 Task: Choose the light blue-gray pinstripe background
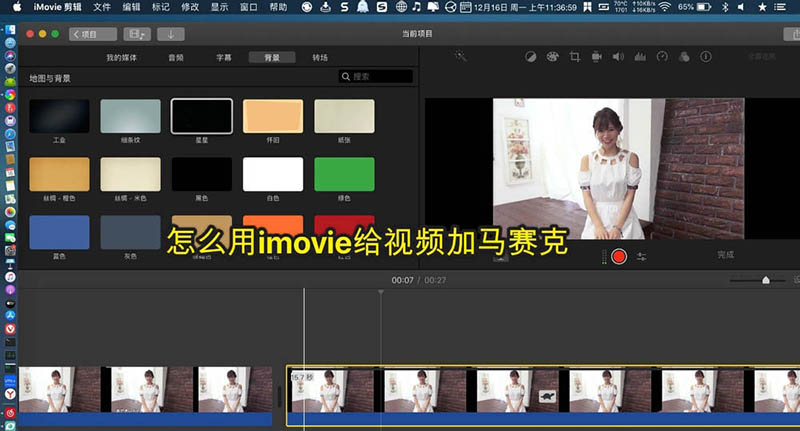(x=131, y=116)
